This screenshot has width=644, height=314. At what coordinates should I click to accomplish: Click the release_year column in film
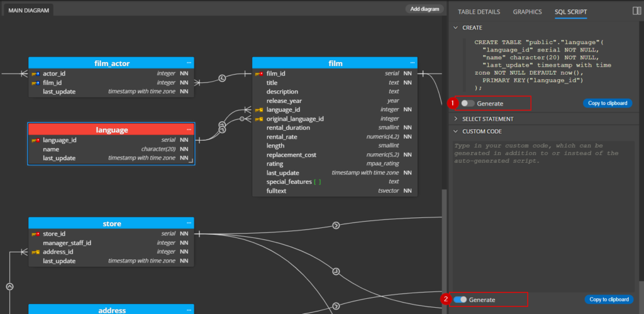(335, 101)
